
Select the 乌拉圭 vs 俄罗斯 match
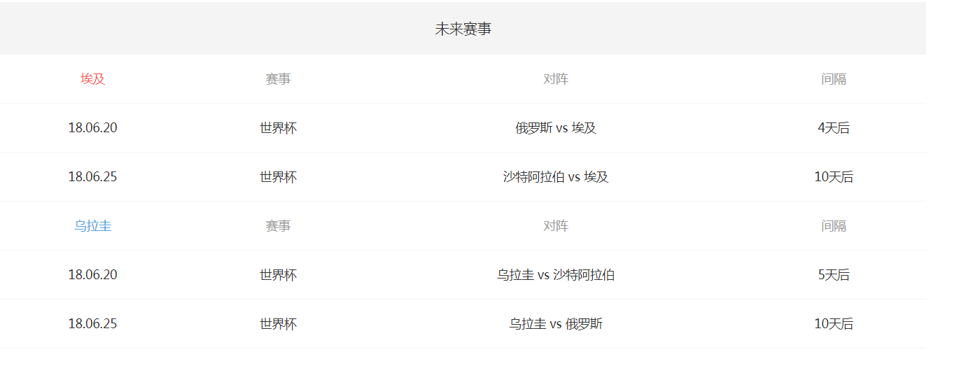556,324
